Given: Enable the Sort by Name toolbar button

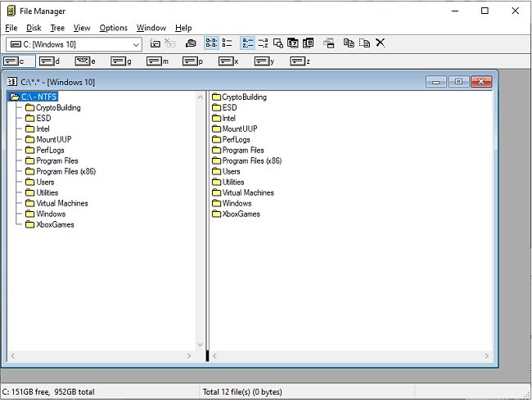Looking at the screenshot, I should click(x=247, y=43).
